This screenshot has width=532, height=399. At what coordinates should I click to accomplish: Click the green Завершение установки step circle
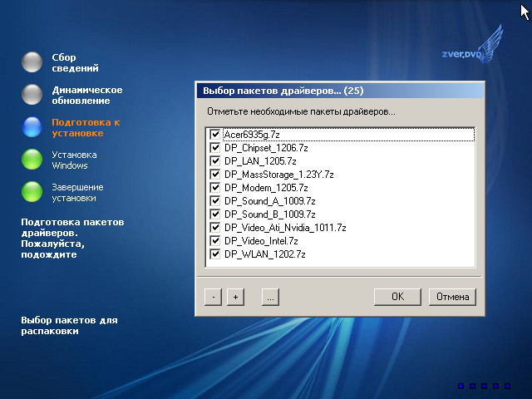[x=32, y=191]
